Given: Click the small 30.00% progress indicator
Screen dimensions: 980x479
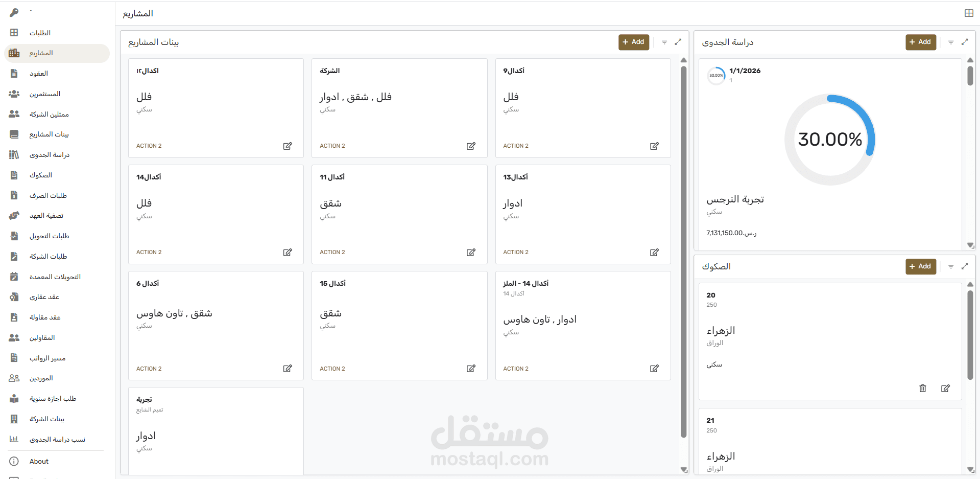Looking at the screenshot, I should (716, 76).
